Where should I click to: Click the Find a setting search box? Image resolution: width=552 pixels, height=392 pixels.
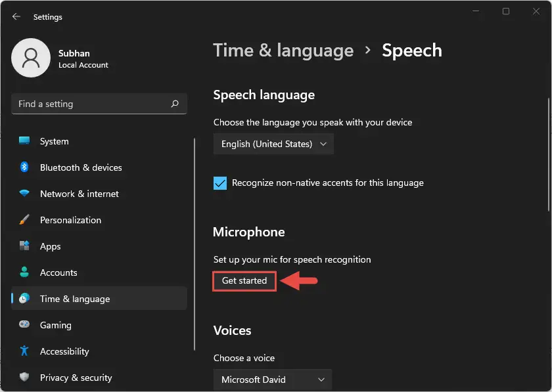pyautogui.click(x=99, y=104)
